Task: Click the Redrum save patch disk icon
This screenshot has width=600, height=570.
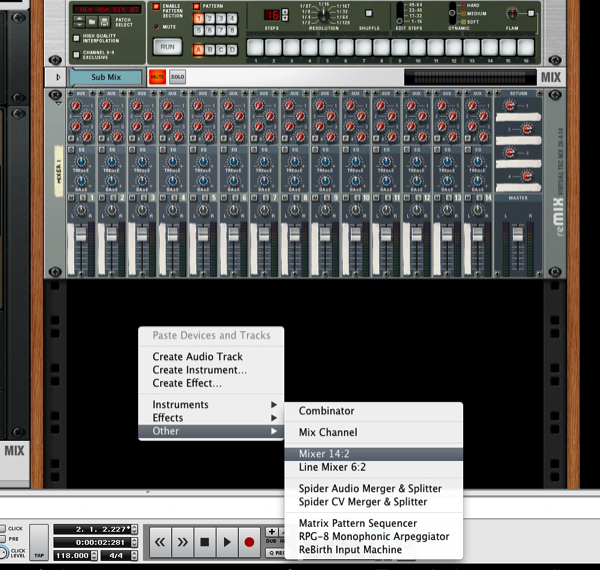Action: [104, 22]
